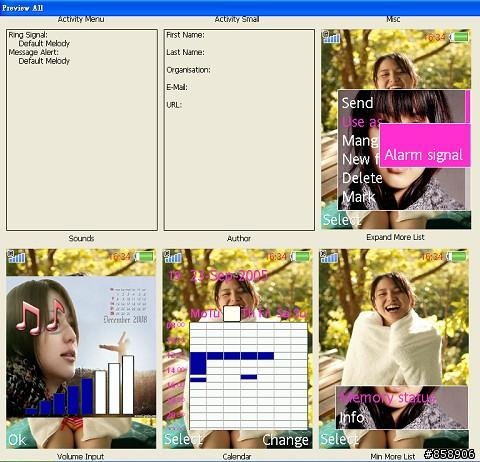Image resolution: width=480 pixels, height=462 pixels.
Task: Select the Send menu entry
Action: (x=357, y=103)
